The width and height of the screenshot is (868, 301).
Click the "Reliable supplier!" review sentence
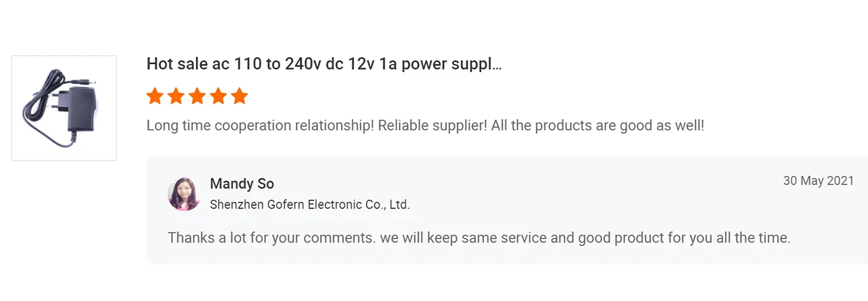click(x=433, y=125)
